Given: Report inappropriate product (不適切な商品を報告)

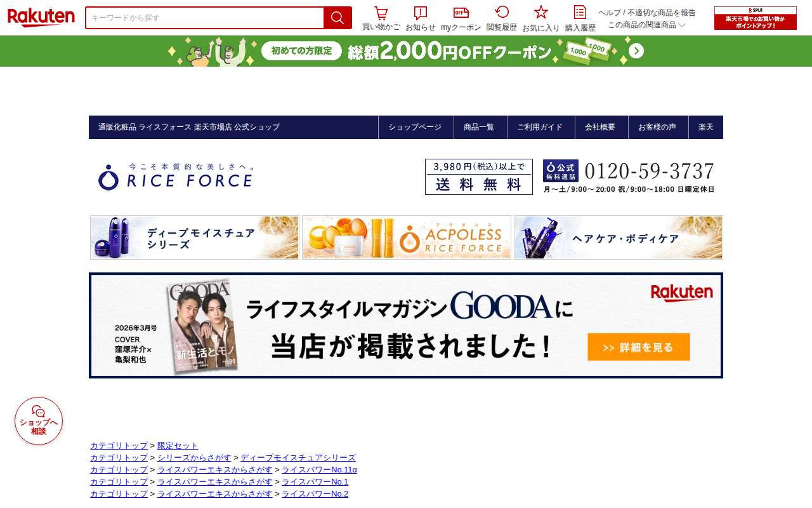Looking at the screenshot, I should pyautogui.click(x=662, y=13).
